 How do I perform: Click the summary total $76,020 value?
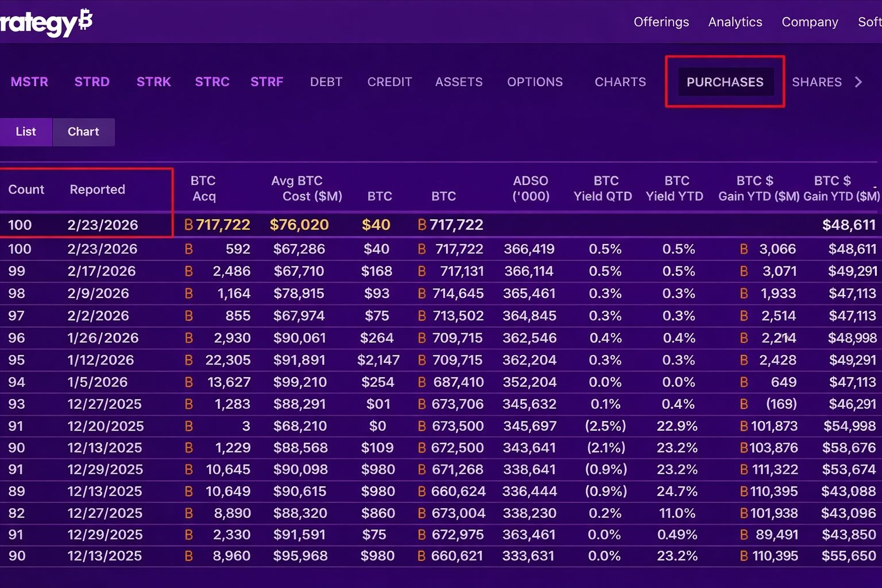299,225
